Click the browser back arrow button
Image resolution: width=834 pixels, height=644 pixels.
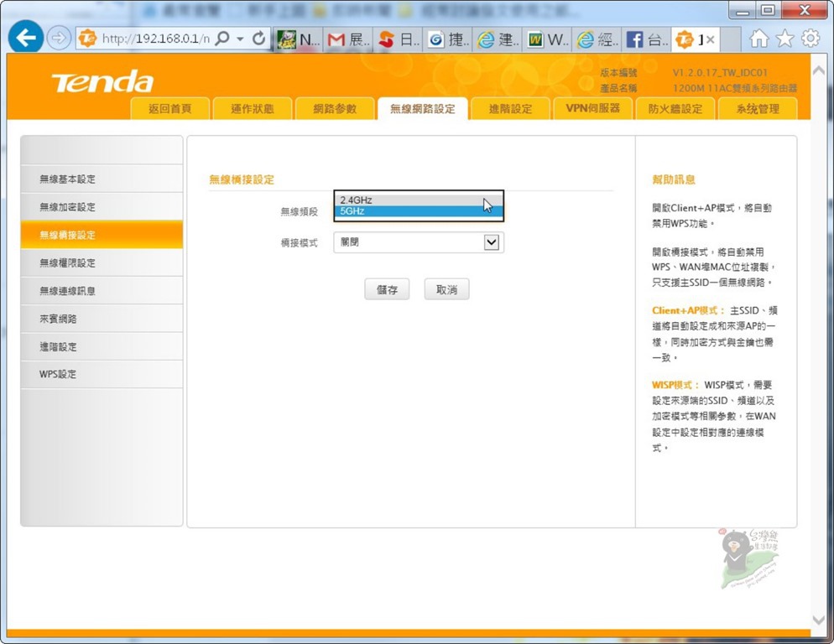25,37
